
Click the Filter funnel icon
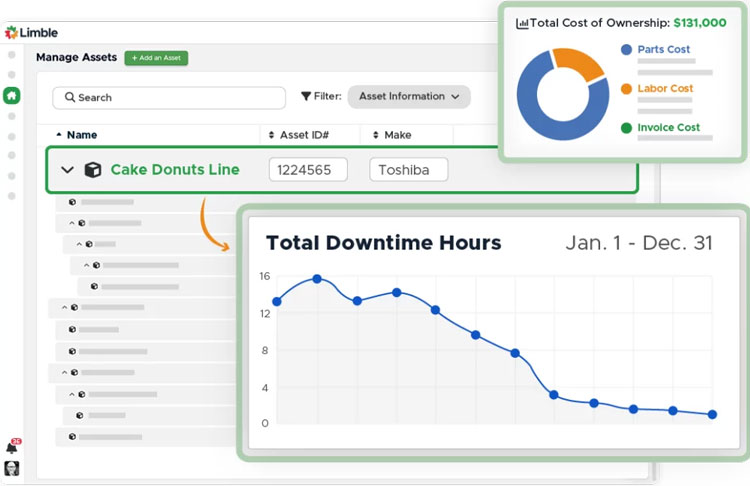306,96
